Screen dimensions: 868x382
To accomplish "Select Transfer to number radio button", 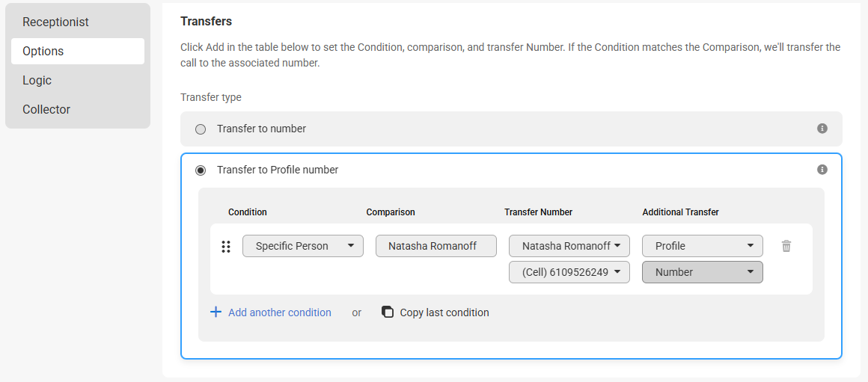I will 201,129.
